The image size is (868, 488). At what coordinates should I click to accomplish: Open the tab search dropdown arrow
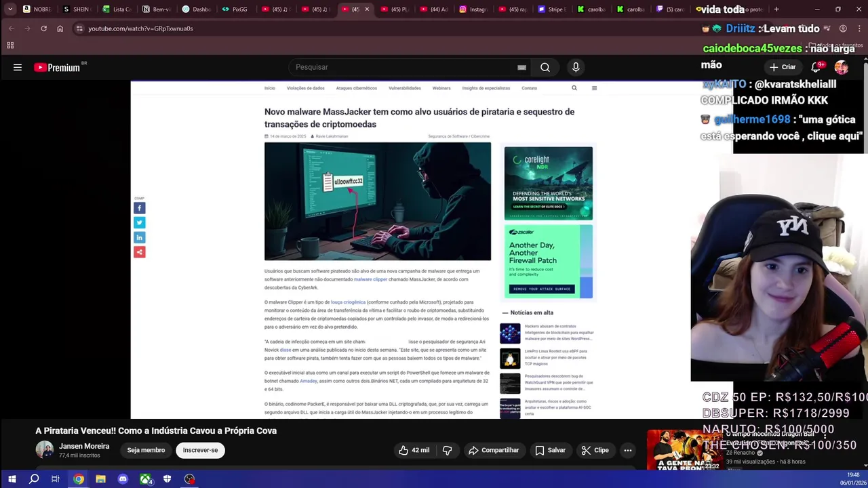coord(9,9)
